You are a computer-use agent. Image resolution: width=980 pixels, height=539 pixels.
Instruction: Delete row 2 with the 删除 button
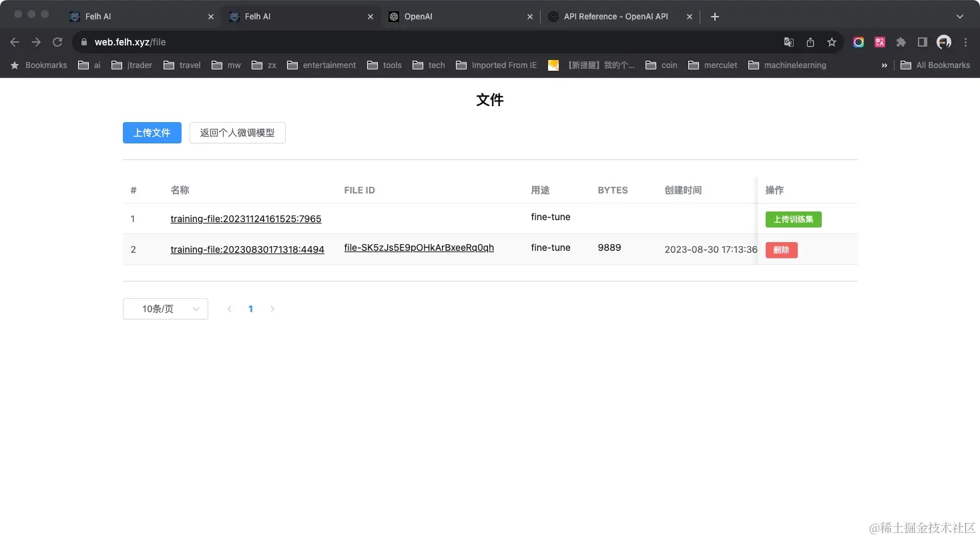pyautogui.click(x=781, y=249)
